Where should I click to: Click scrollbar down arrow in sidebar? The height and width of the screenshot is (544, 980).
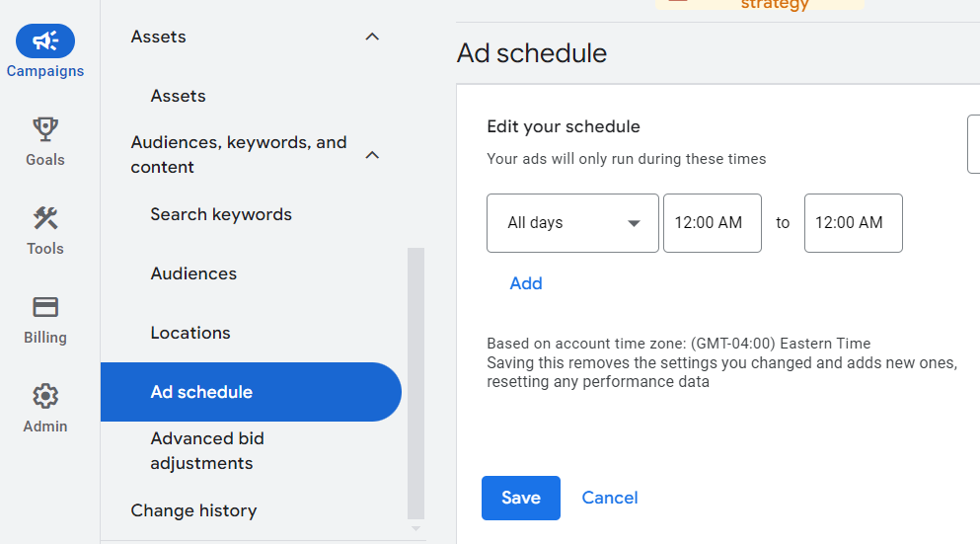pos(415,529)
